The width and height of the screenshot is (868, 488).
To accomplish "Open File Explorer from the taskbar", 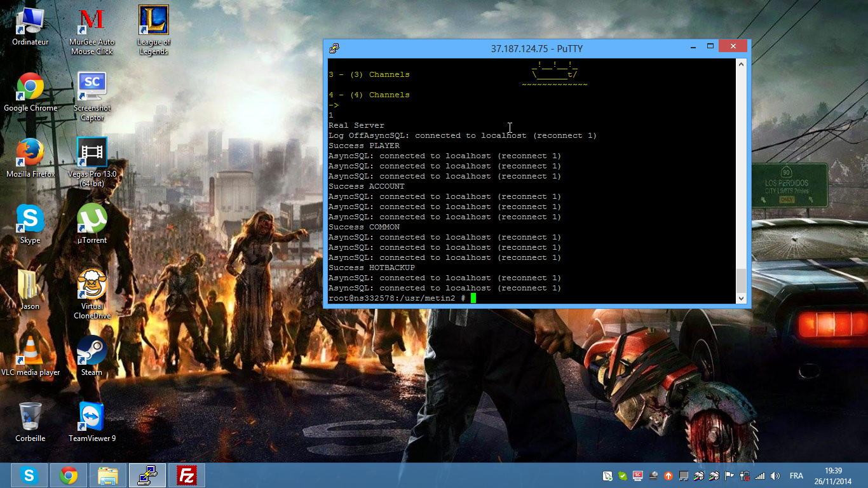I will tap(107, 475).
